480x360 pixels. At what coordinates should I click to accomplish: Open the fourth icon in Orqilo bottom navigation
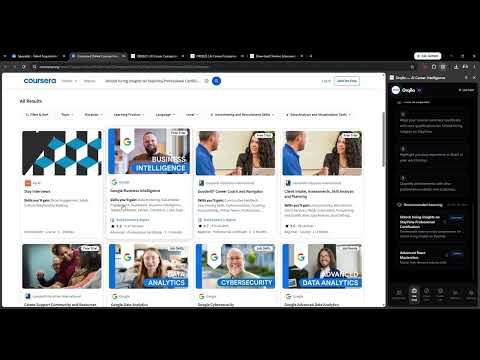coord(440,295)
